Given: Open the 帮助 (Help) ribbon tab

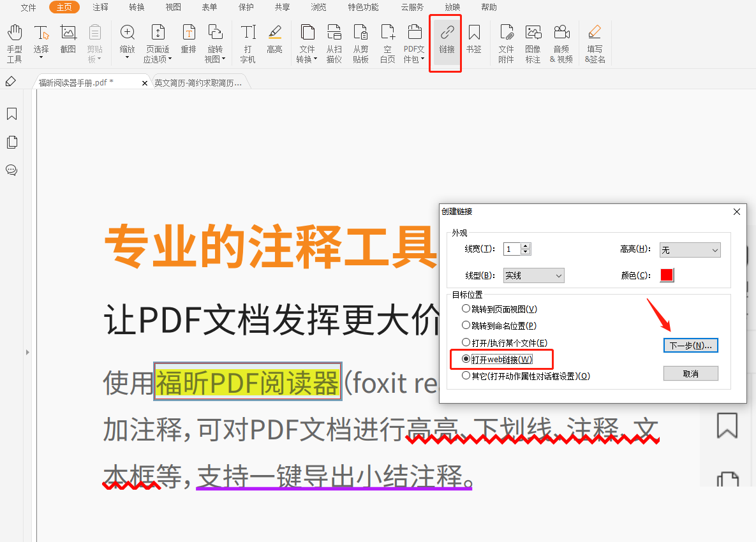Looking at the screenshot, I should tap(489, 7).
